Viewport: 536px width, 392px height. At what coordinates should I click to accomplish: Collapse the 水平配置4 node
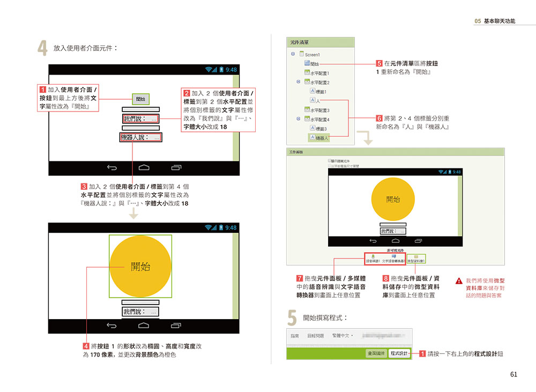(x=299, y=119)
